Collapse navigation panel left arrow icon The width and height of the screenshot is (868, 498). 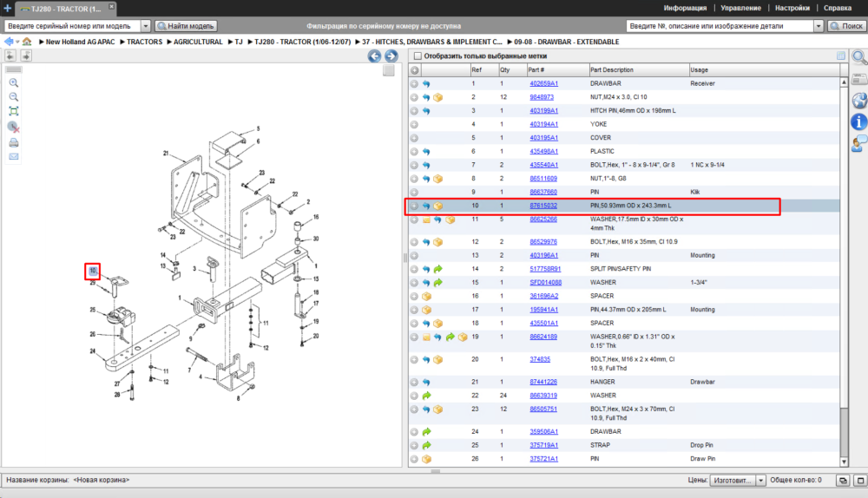pos(10,56)
